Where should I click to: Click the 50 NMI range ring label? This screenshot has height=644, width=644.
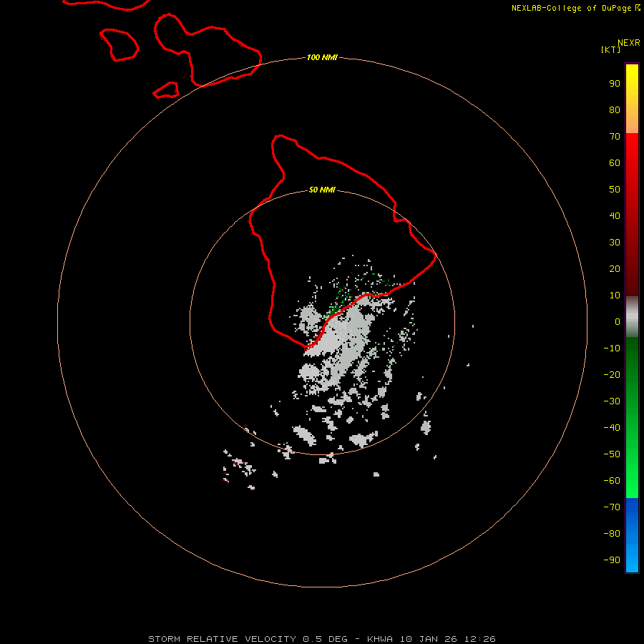(x=322, y=190)
